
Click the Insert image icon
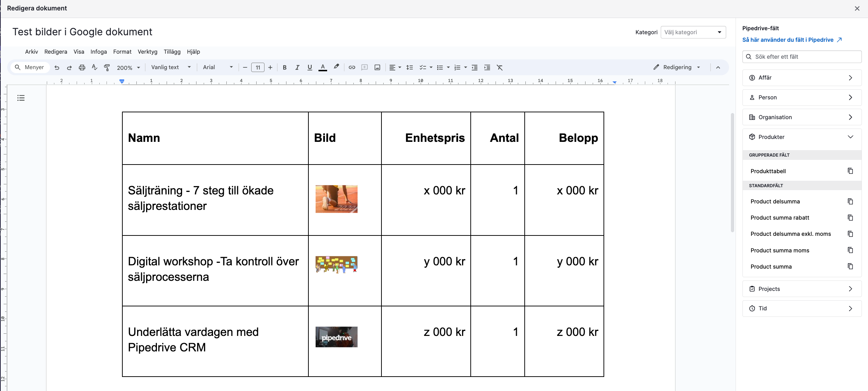click(377, 67)
